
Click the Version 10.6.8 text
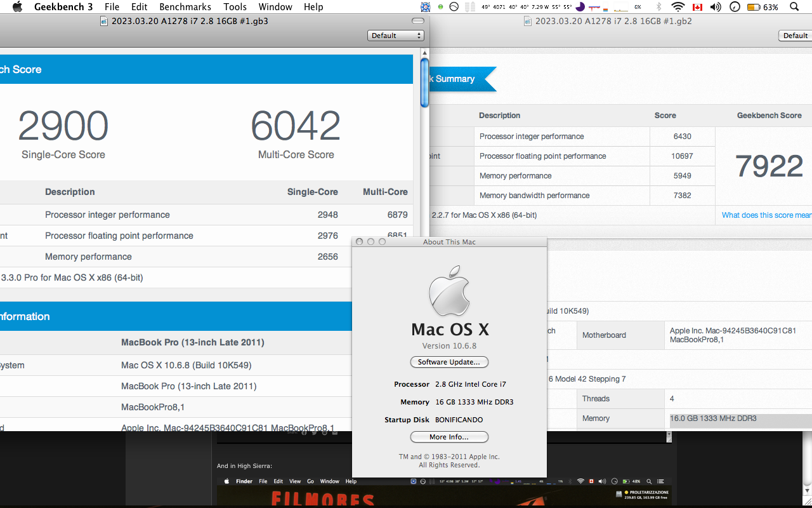449,346
